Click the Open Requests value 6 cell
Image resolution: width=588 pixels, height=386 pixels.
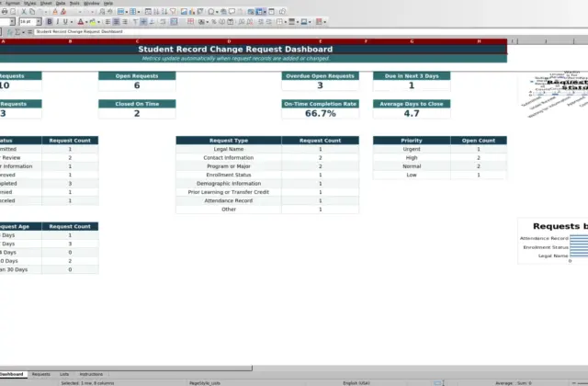tap(137, 85)
